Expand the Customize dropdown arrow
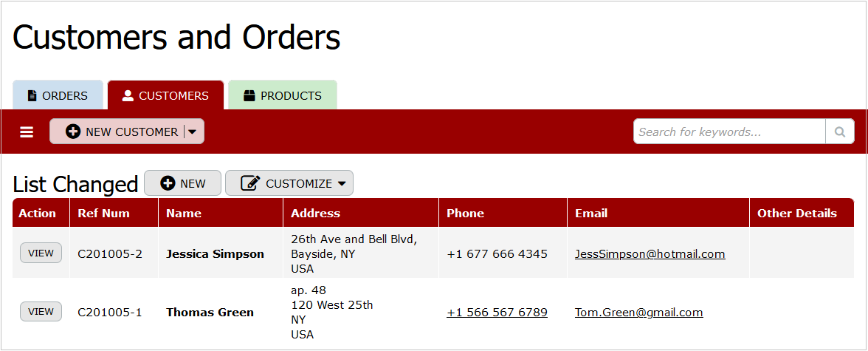The width and height of the screenshot is (868, 351). click(x=342, y=183)
